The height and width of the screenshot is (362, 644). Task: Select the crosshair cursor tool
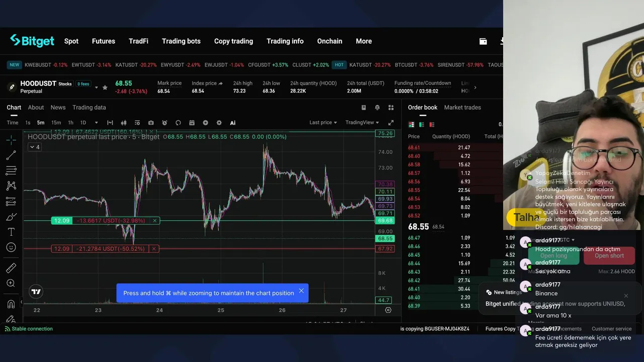pyautogui.click(x=11, y=140)
